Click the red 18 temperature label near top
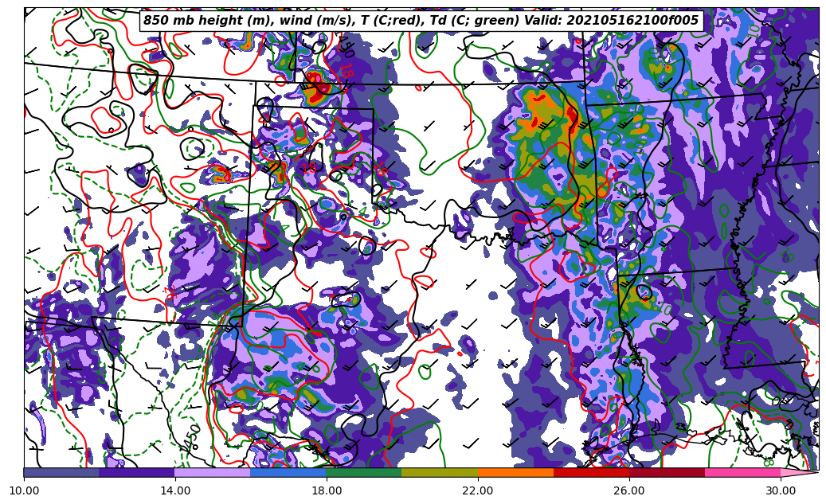This screenshot has height=504, width=826. coord(346,70)
